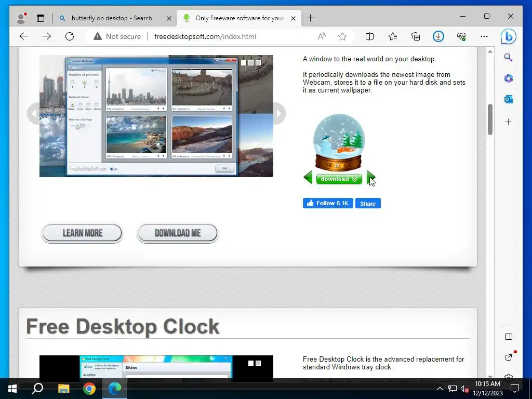This screenshot has width=532, height=399.
Task: Refresh the current page
Action: coord(70,36)
